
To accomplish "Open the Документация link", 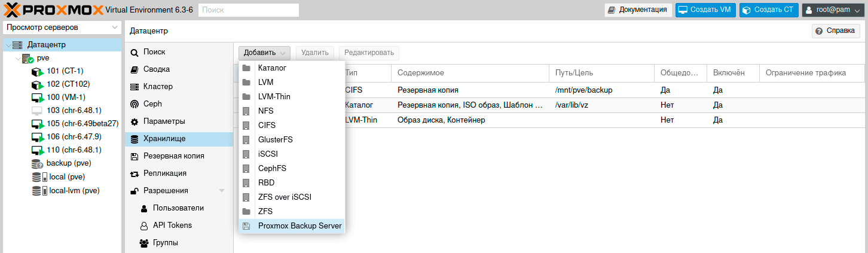I will click(637, 10).
